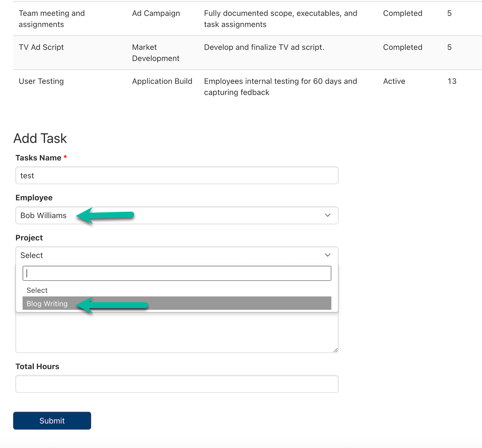Image resolution: width=482 pixels, height=448 pixels.
Task: Click the Project dropdown chevron arrow
Action: coord(328,255)
